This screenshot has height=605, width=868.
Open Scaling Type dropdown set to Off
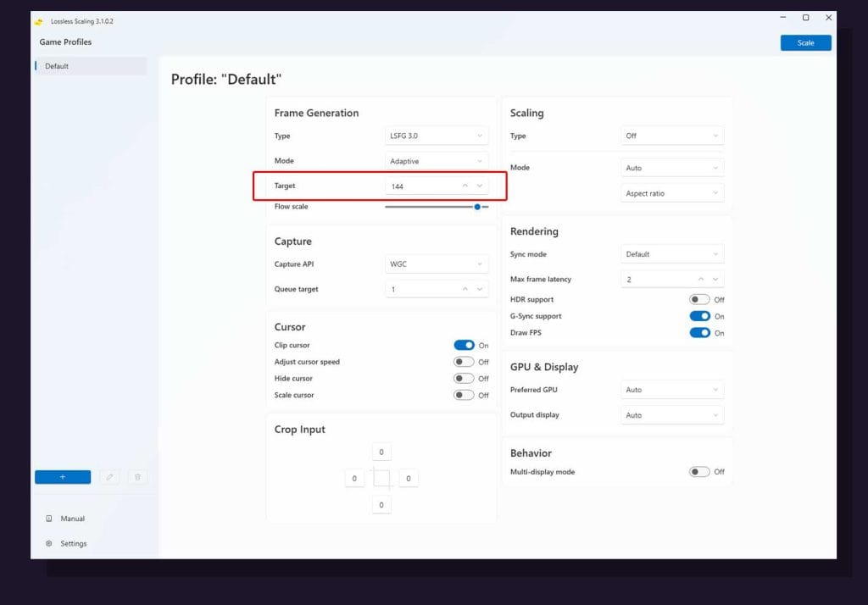(672, 136)
